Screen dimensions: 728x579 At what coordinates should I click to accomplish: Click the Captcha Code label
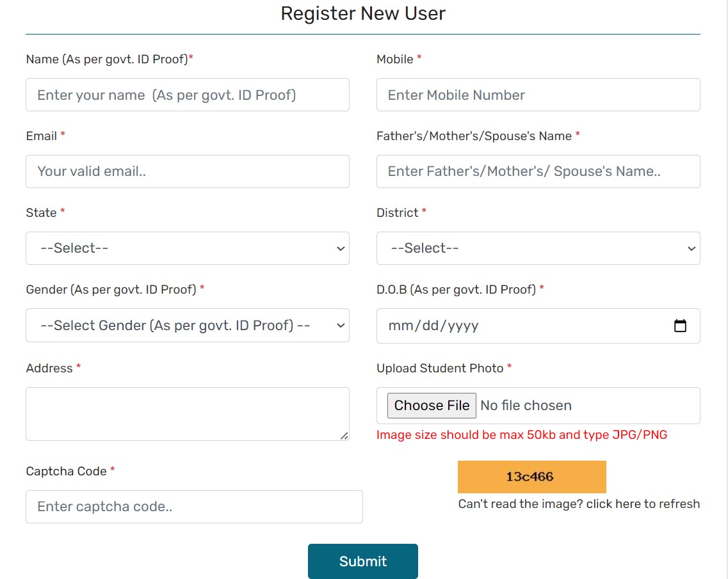pos(66,472)
